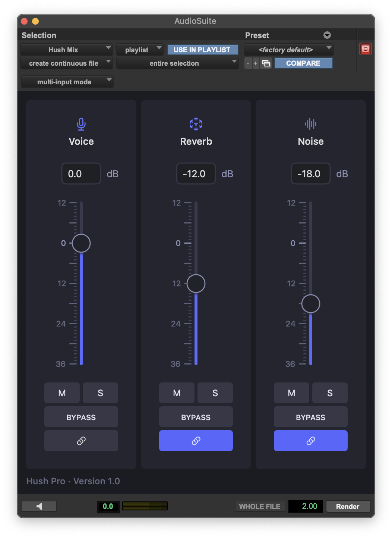Mute the Voice channel

62,393
